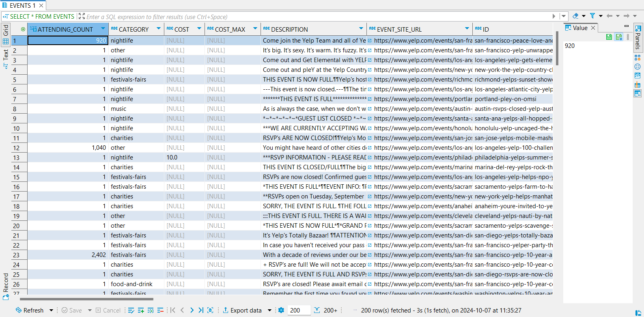Switch to the EVENTS 1 tab
644x317 pixels.
[23, 5]
